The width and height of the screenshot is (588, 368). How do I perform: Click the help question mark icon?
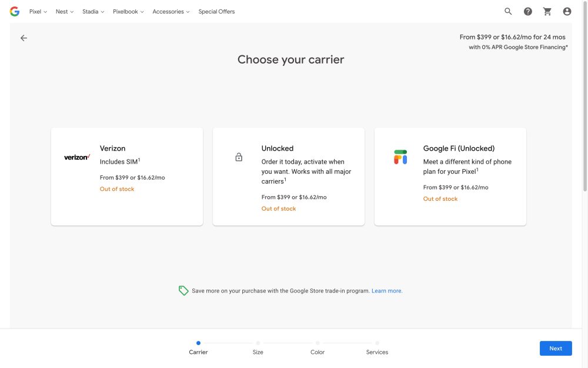pyautogui.click(x=528, y=11)
